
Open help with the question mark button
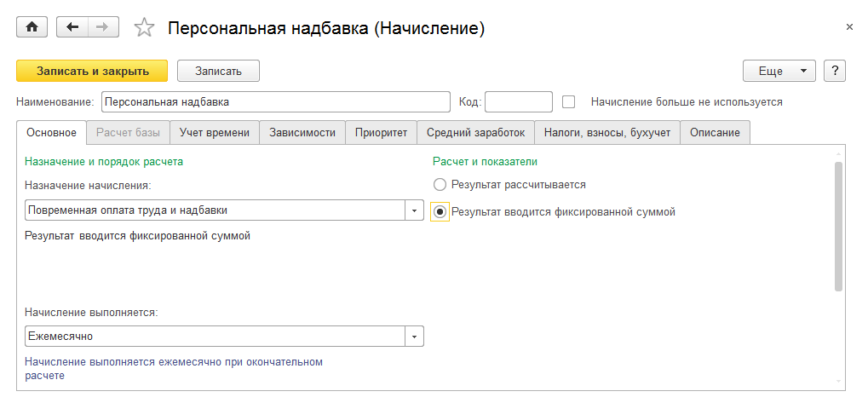pos(835,71)
